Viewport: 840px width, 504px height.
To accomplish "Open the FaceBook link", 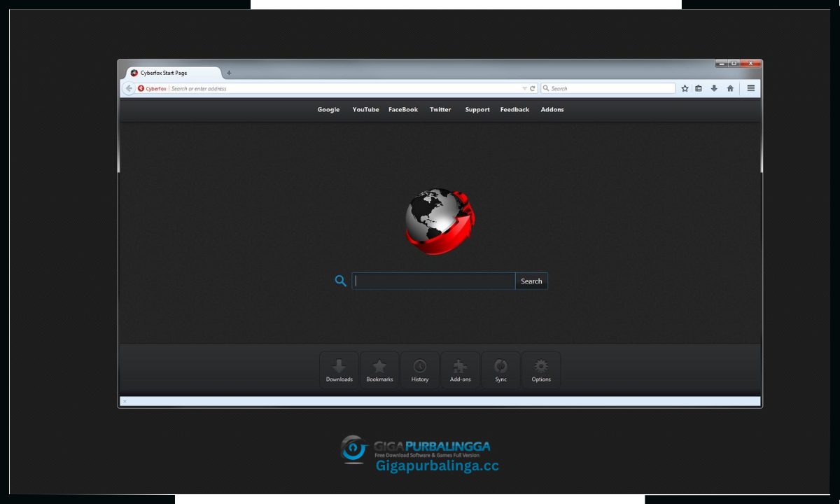I will coord(403,109).
